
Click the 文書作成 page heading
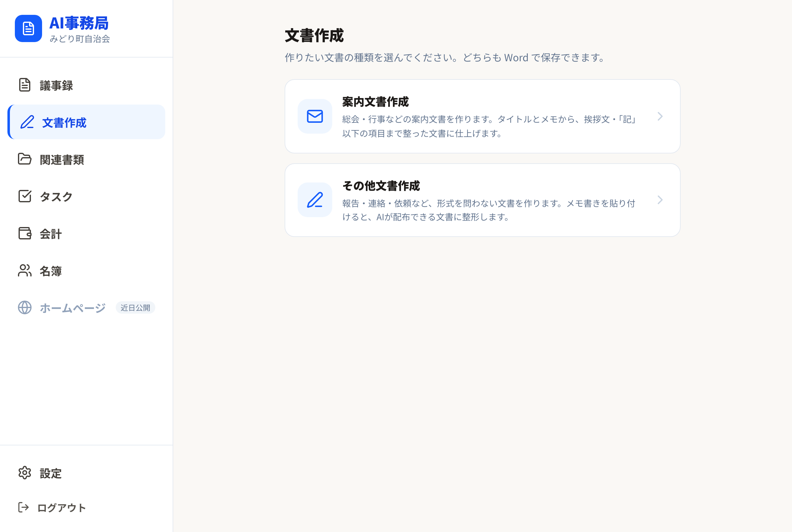(314, 35)
